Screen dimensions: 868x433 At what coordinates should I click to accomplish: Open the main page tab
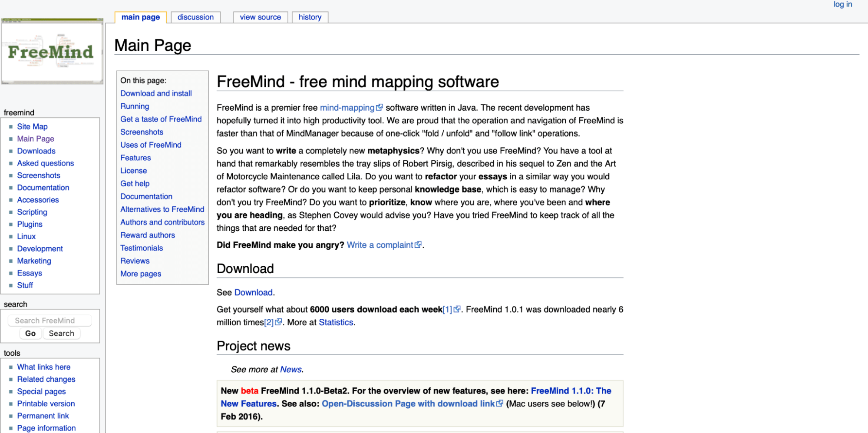click(x=141, y=17)
